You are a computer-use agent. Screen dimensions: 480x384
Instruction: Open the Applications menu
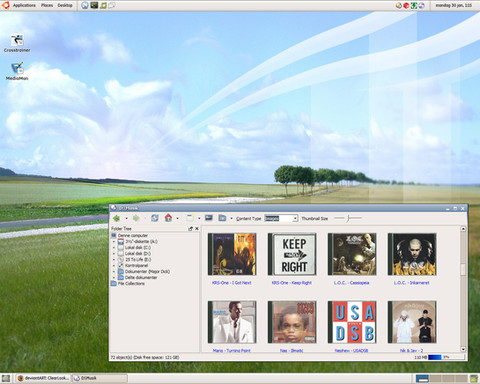pos(24,5)
